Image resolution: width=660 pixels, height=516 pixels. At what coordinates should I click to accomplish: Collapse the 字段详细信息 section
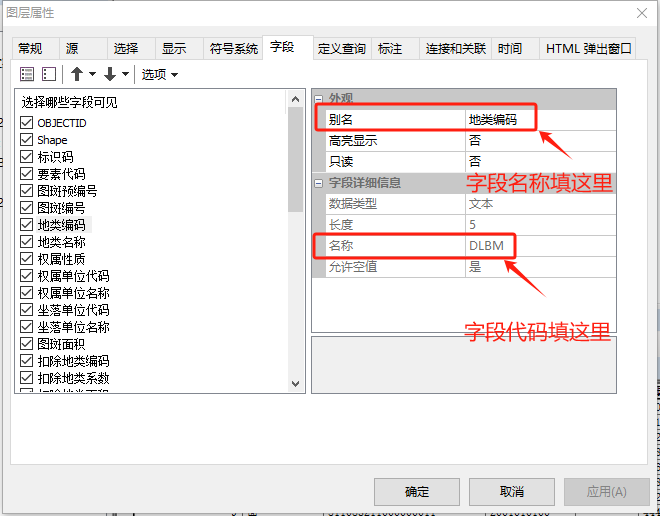click(x=320, y=183)
